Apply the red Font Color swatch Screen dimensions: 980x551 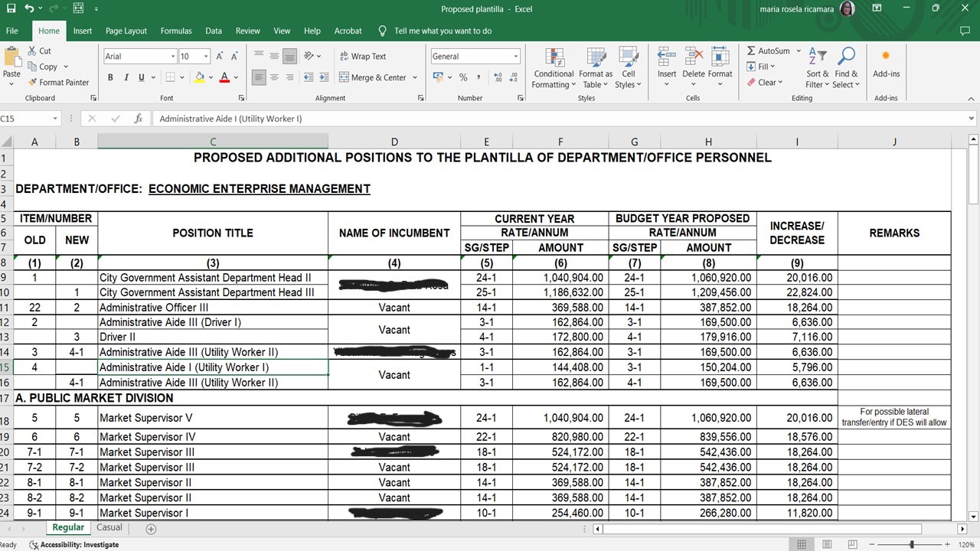tap(224, 77)
